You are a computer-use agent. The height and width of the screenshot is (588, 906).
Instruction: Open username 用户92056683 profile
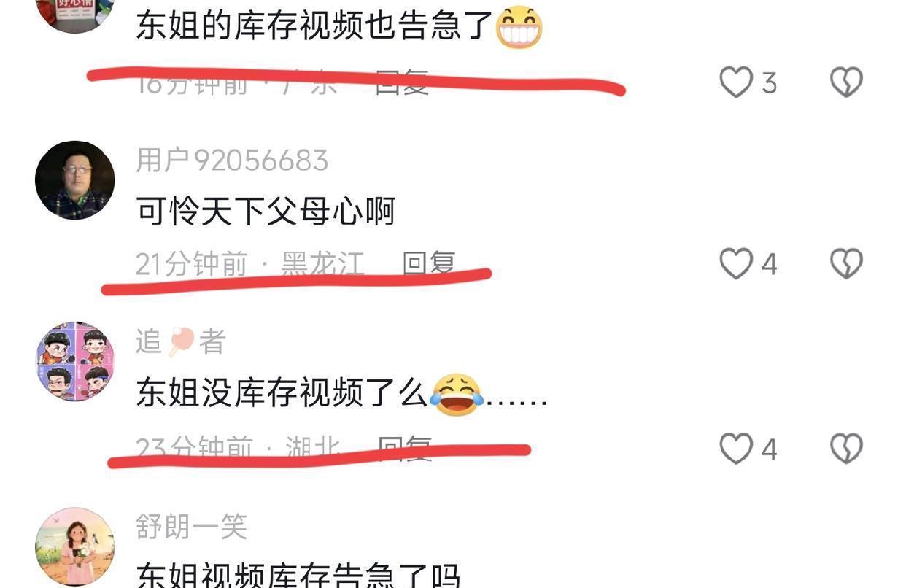pos(232,160)
